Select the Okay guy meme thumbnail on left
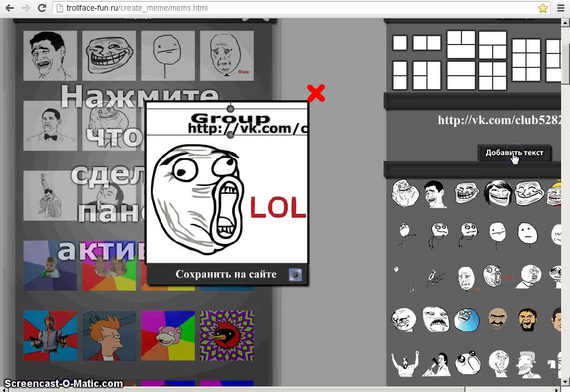 (x=227, y=56)
